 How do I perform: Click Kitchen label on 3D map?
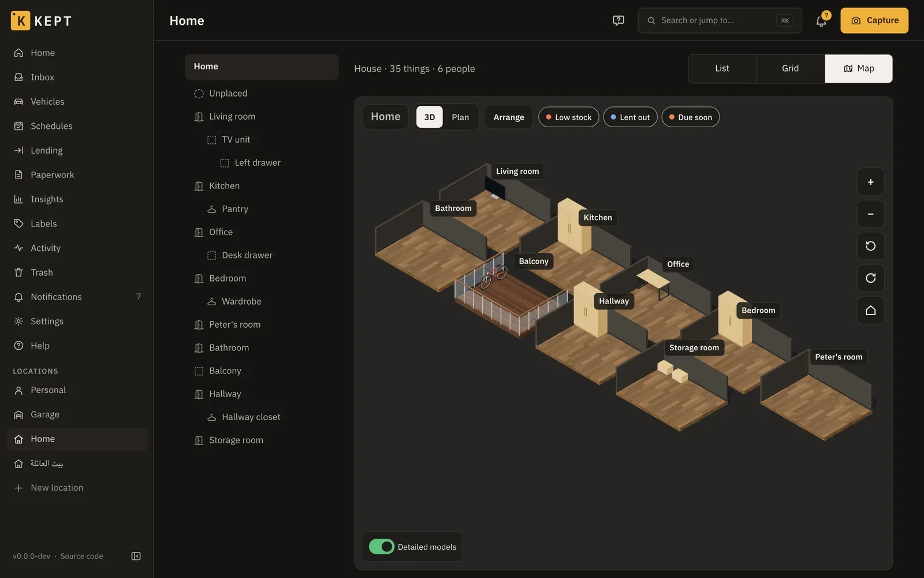[598, 218]
